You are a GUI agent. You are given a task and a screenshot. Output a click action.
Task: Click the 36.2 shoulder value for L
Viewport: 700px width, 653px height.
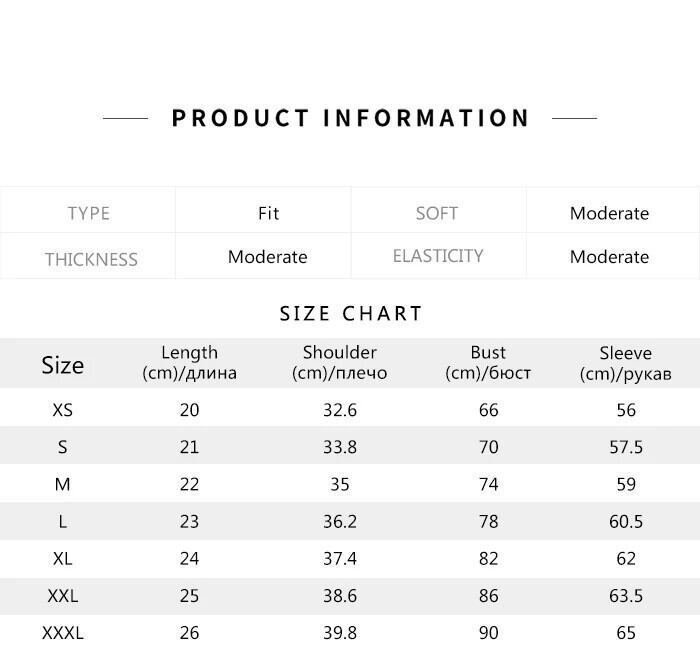point(339,521)
